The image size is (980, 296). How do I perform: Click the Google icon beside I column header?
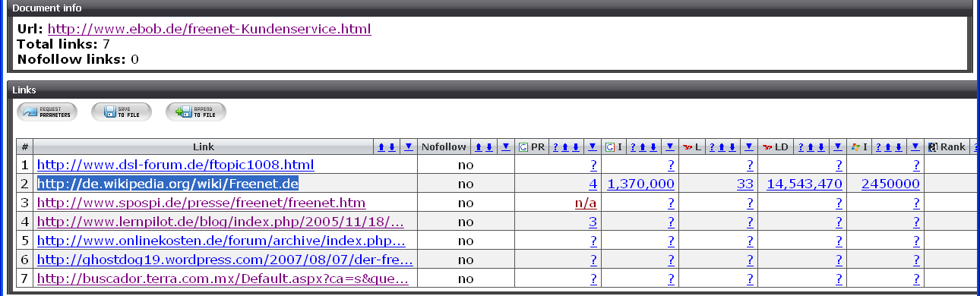click(x=610, y=146)
